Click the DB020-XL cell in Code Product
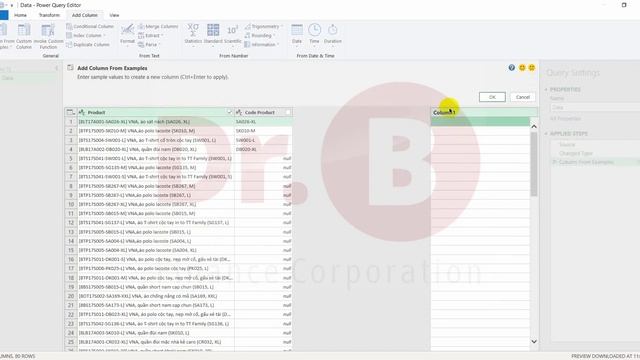This screenshot has width=640, height=360. point(264,149)
